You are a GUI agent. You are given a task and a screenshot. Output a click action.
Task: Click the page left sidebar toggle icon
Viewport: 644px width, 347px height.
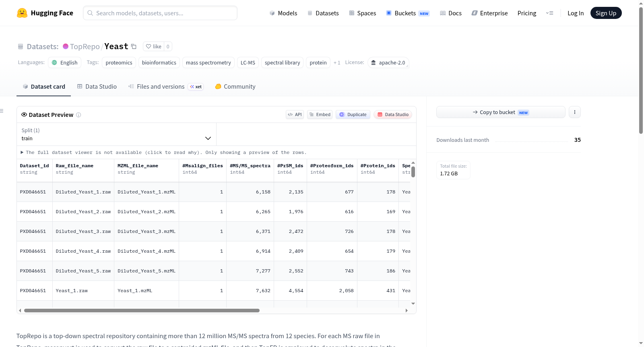click(x=2, y=111)
